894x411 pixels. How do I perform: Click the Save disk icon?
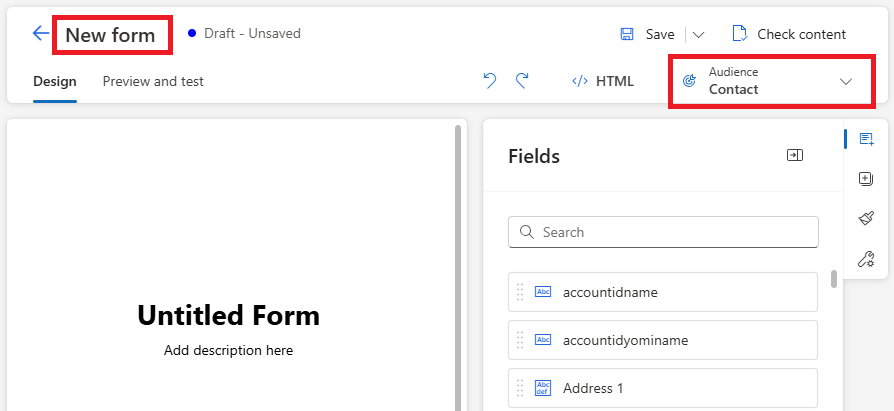pos(627,34)
